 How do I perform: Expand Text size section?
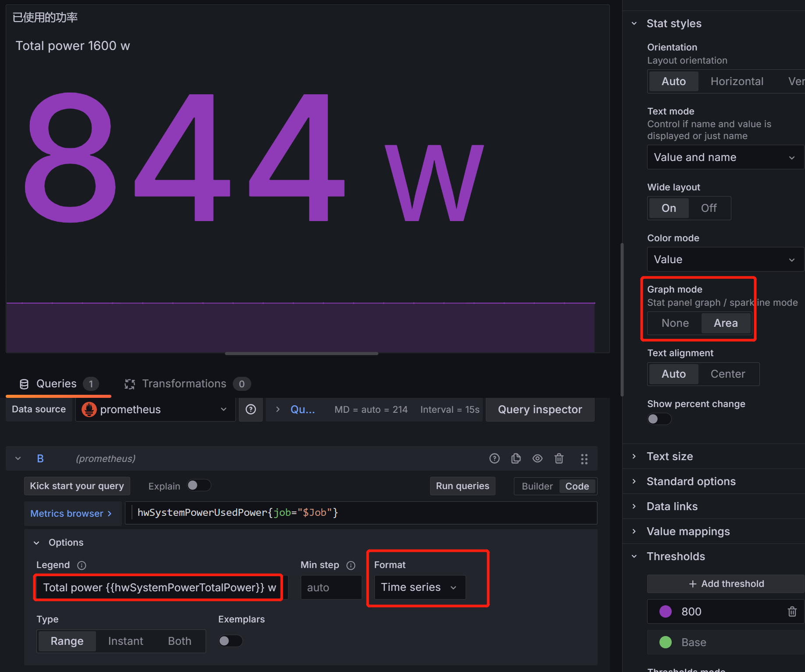[634, 456]
